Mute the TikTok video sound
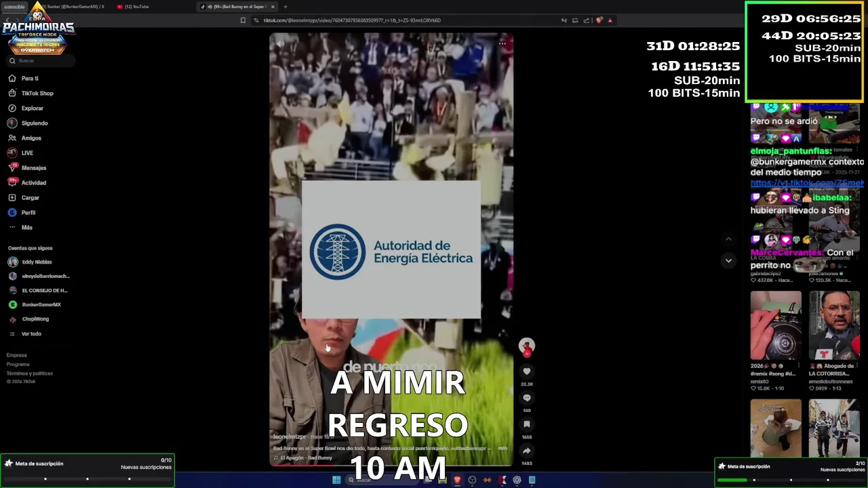The image size is (868, 488). 280,43
